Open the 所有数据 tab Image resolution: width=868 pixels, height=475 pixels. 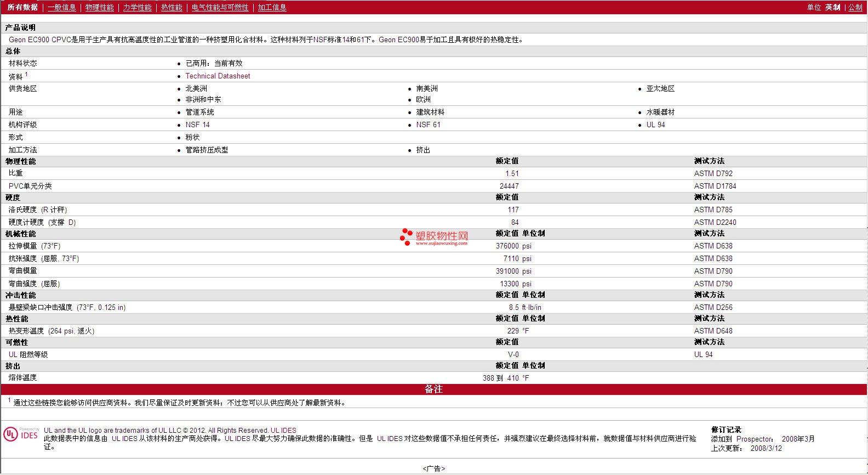[x=22, y=8]
